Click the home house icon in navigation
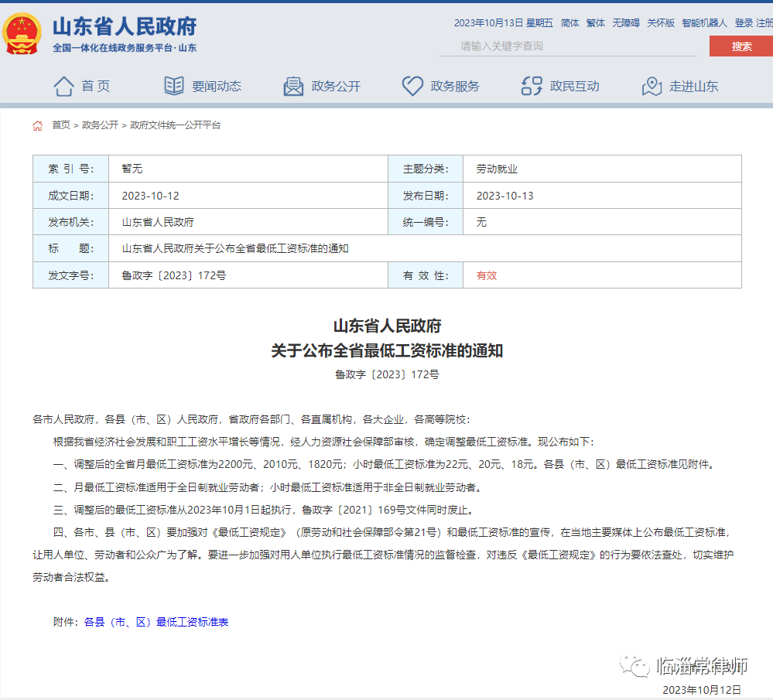The height and width of the screenshot is (700, 773). pos(63,87)
